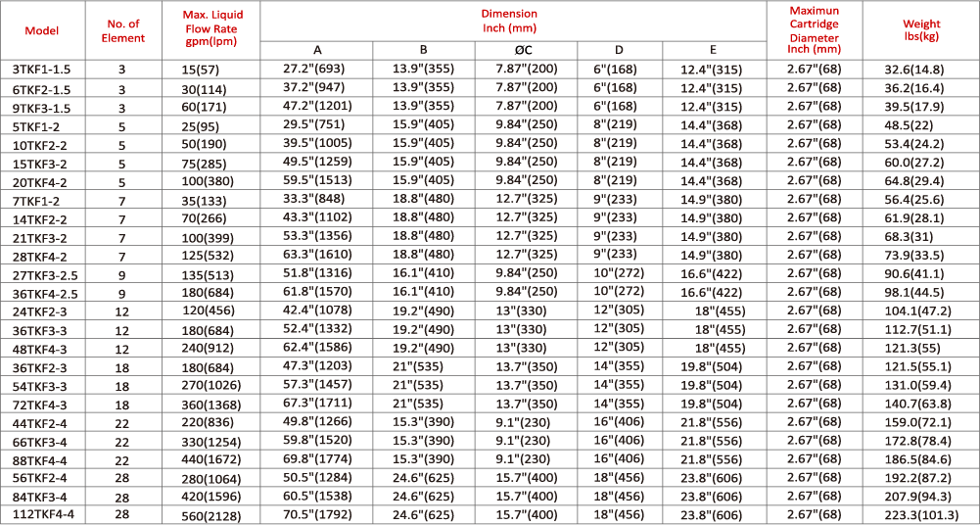The image size is (980, 525).
Task: Select dimension A value 59.5"(1513)
Action: [317, 182]
